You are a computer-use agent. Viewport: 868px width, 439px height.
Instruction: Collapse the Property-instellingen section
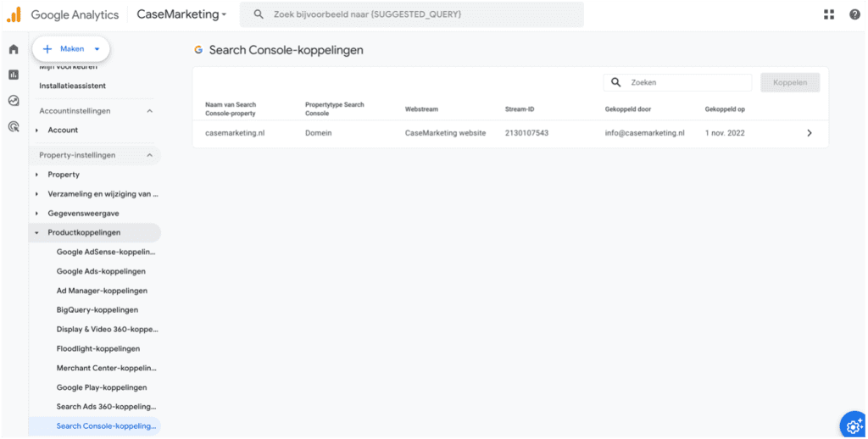149,156
